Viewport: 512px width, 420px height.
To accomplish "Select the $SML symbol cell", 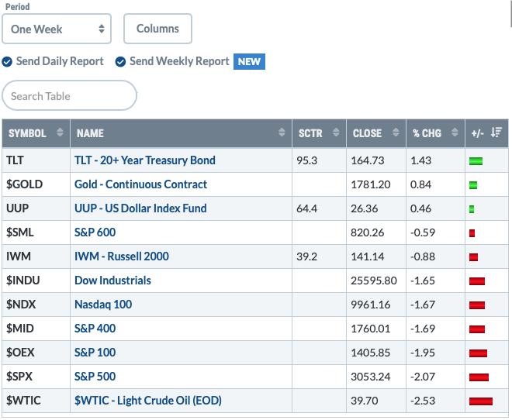I will 36,232.
